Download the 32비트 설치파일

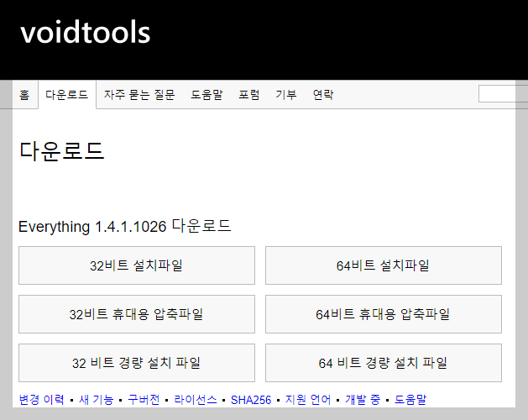coord(137,265)
